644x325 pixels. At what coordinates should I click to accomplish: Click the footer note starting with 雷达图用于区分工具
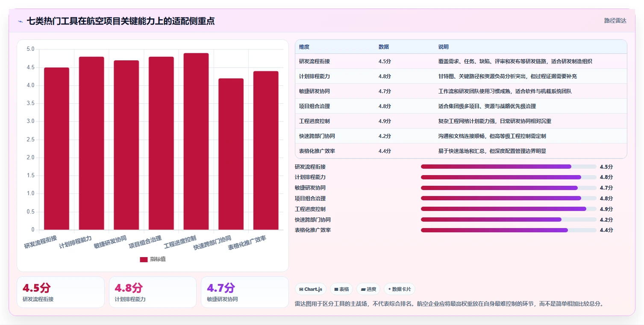click(449, 304)
